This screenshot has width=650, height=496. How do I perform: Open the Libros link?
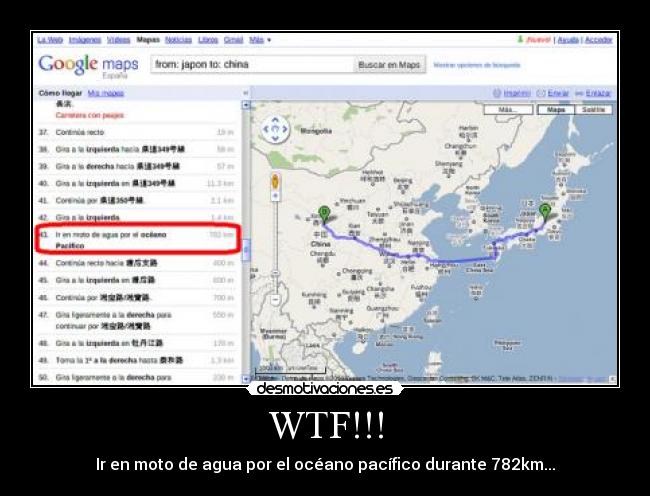pyautogui.click(x=208, y=40)
